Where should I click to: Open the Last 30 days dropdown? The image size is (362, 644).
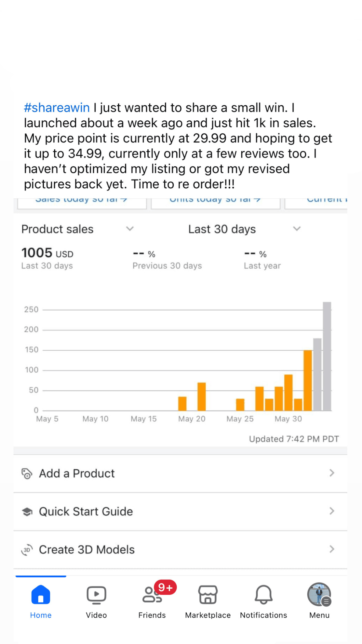click(x=297, y=229)
